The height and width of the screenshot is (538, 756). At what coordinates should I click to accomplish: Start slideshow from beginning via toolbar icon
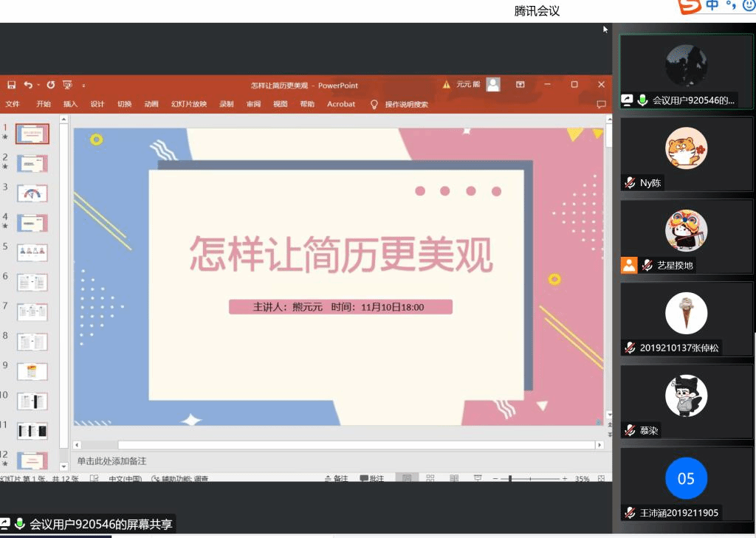(68, 85)
